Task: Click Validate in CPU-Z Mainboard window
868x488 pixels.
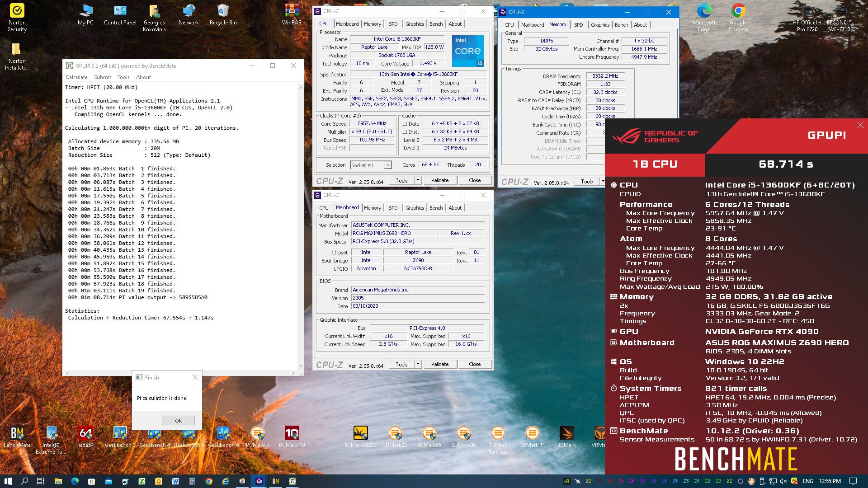Action: [440, 364]
